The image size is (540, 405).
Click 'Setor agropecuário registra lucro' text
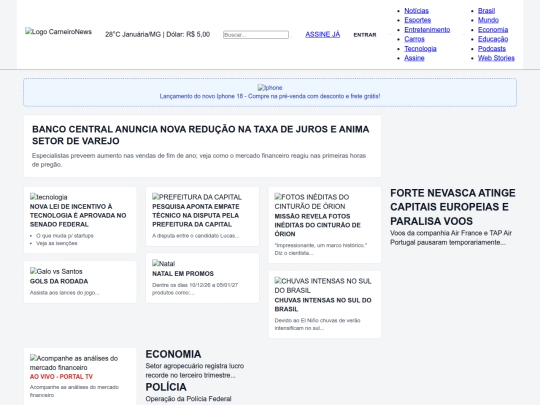pos(195,371)
